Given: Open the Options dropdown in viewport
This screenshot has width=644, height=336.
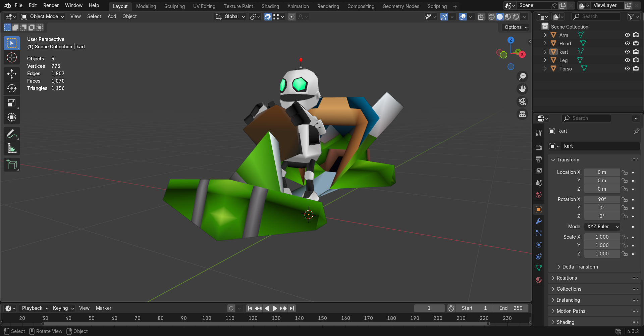Looking at the screenshot, I should click(x=516, y=27).
